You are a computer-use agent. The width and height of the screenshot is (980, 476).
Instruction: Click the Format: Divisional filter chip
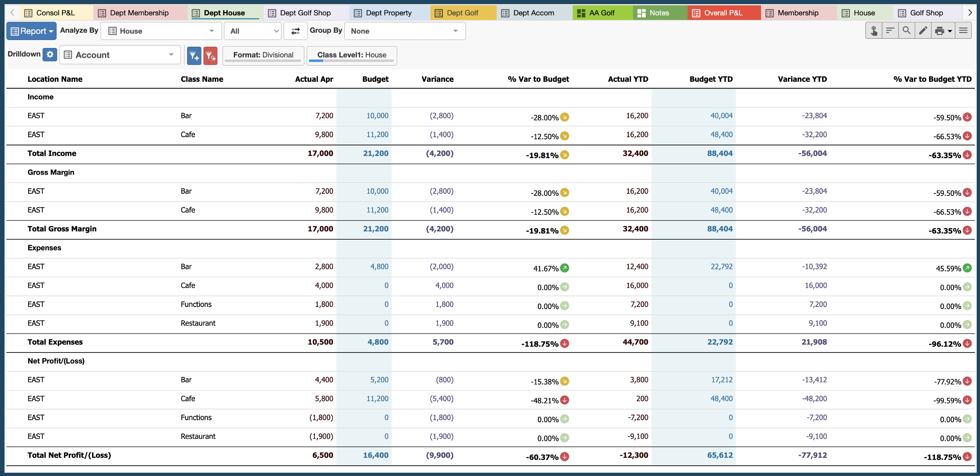(263, 55)
